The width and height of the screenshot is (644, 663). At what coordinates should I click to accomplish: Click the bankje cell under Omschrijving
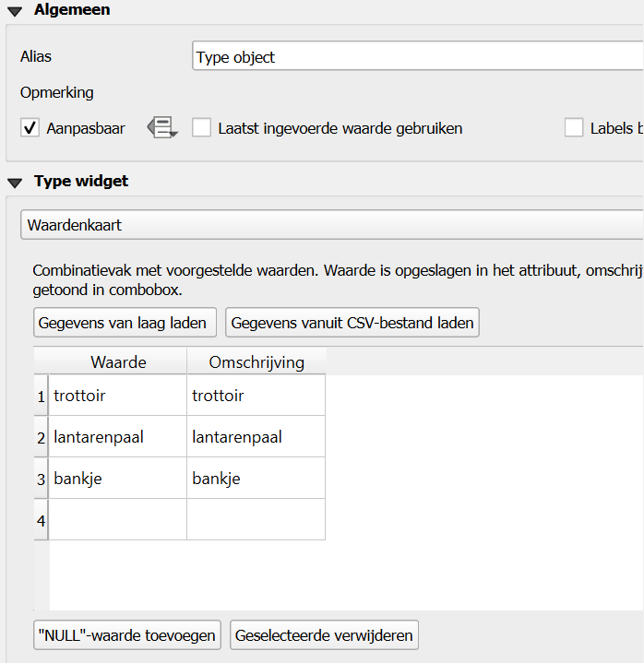click(256, 479)
